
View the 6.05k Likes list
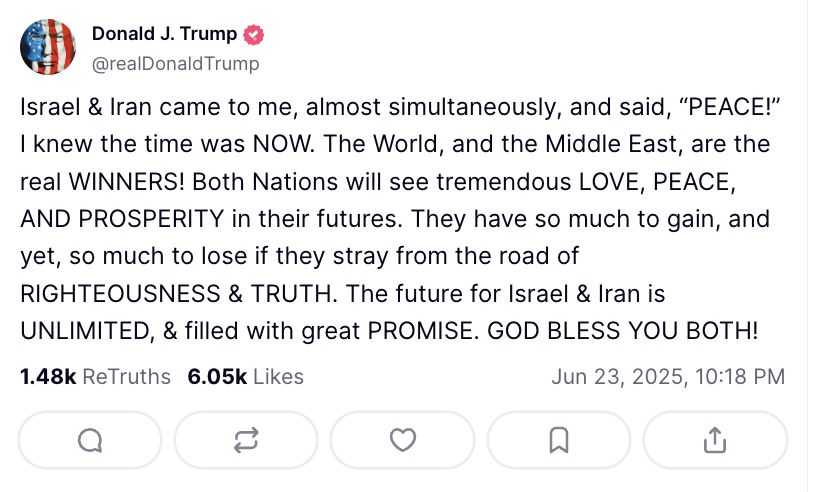click(246, 377)
